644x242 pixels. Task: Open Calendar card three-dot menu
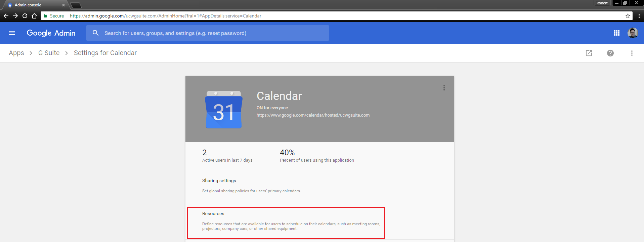(x=444, y=88)
